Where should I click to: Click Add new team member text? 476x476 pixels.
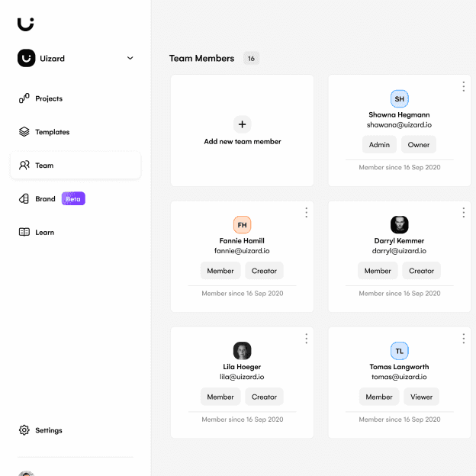coord(243,141)
